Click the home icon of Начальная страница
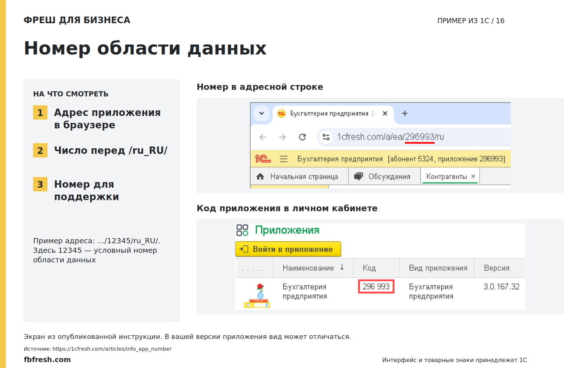This screenshot has height=368, width=588. point(260,177)
